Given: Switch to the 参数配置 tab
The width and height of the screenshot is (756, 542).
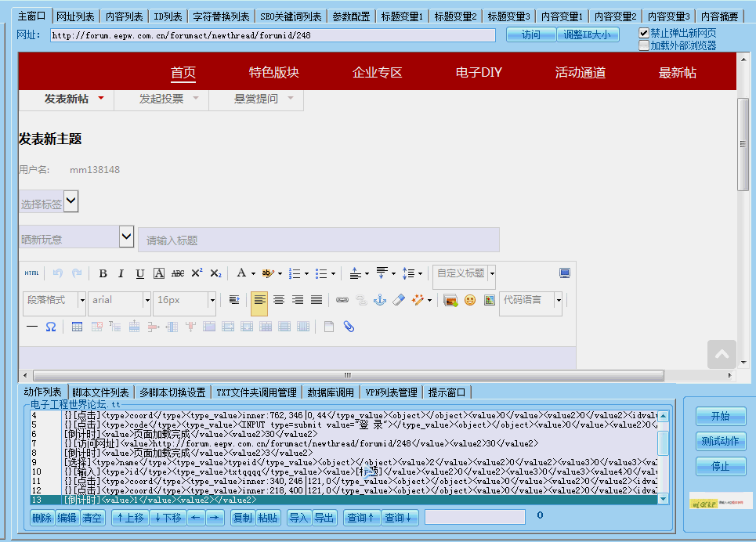Looking at the screenshot, I should [352, 16].
